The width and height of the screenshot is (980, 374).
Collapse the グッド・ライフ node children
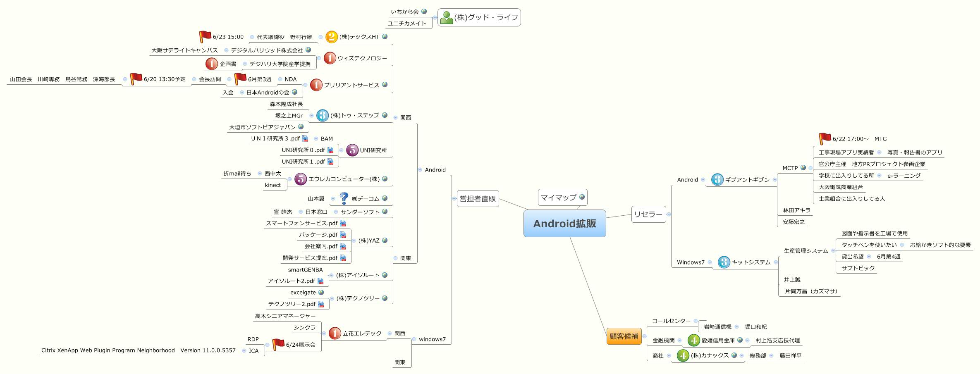pyautogui.click(x=435, y=18)
